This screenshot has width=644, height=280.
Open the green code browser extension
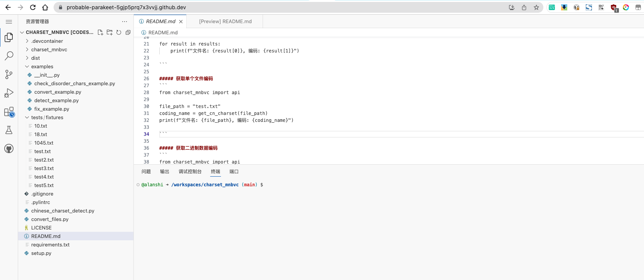(552, 7)
